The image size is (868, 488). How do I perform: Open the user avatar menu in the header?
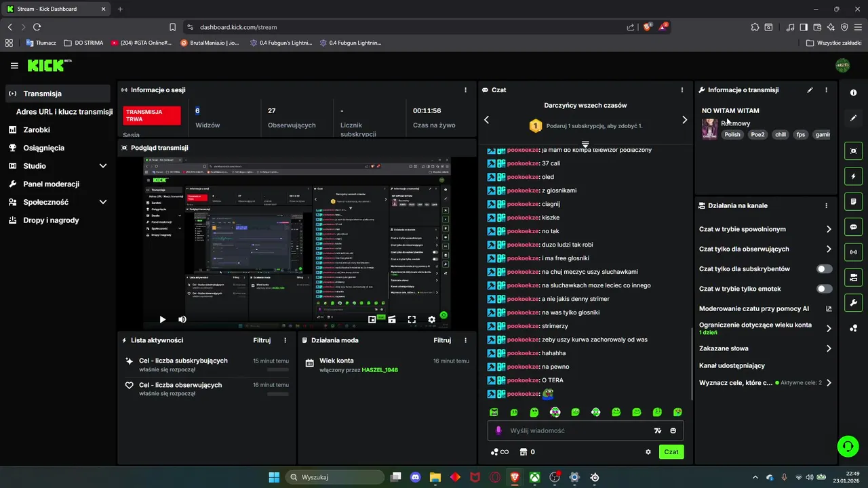pos(842,66)
